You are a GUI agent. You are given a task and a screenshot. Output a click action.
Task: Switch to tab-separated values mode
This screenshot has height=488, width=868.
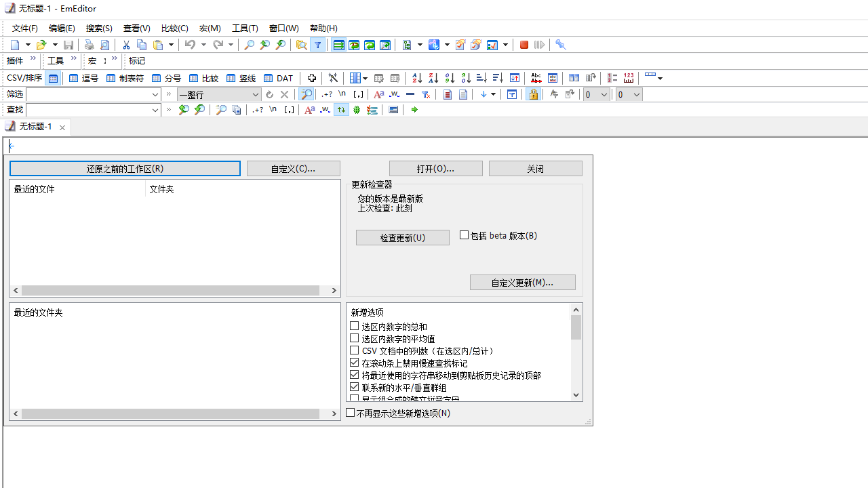point(125,78)
